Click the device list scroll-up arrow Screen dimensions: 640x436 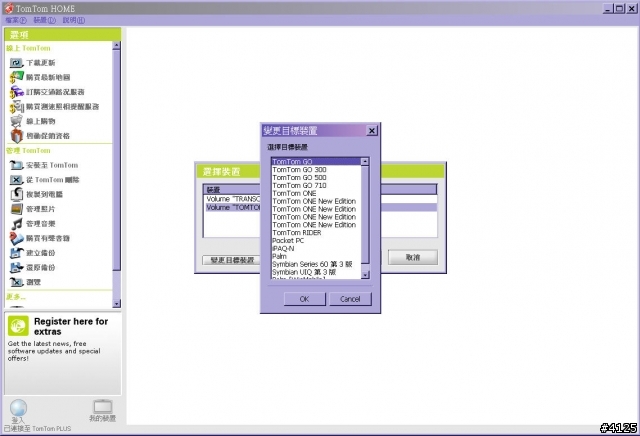(365, 162)
